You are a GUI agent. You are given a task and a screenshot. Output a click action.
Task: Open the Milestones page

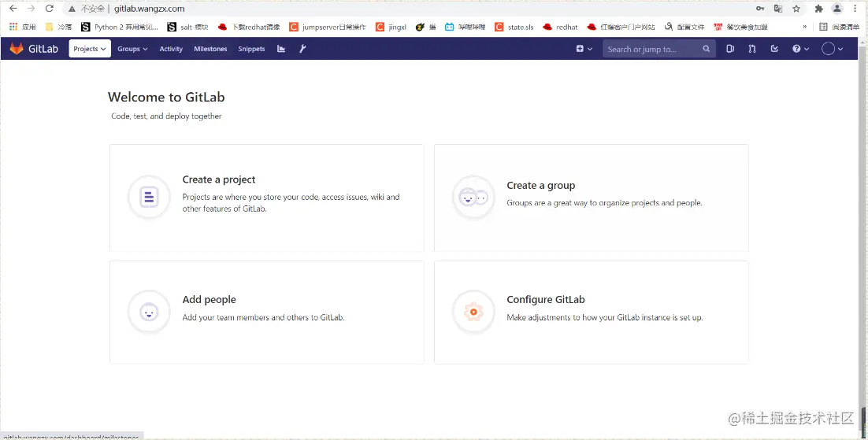click(x=210, y=49)
